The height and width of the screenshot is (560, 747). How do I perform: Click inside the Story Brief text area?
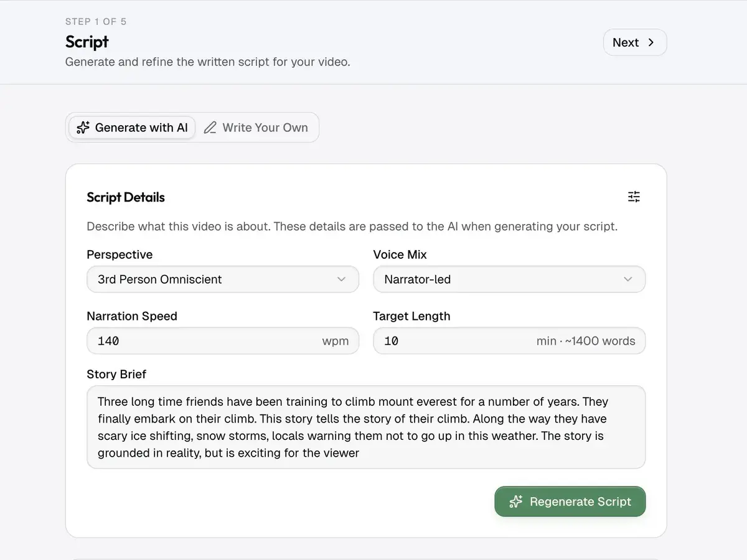point(366,427)
